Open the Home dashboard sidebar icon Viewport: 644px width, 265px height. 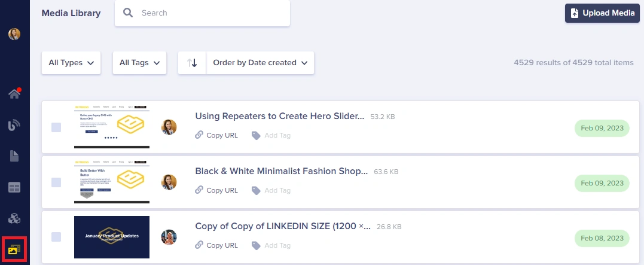tap(14, 94)
